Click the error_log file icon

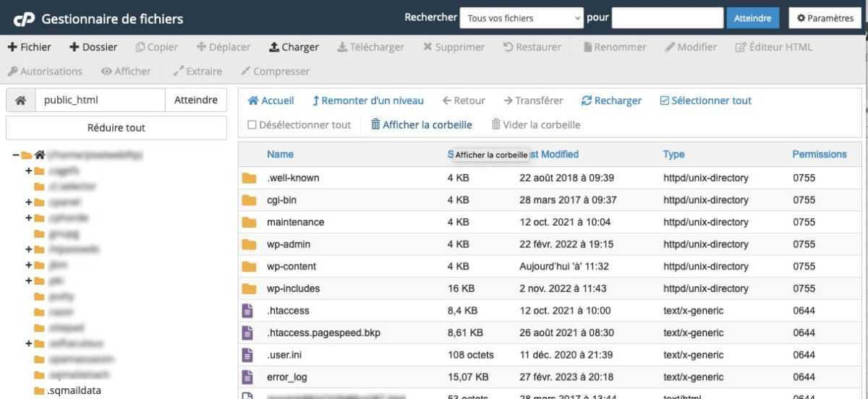[x=248, y=377]
